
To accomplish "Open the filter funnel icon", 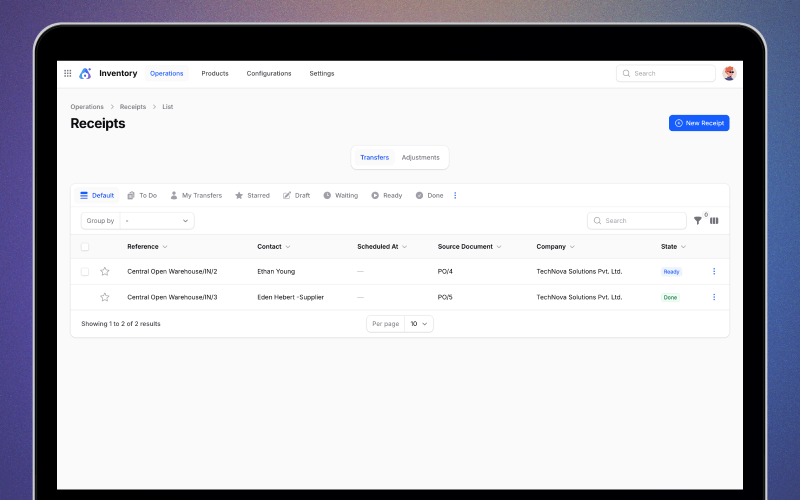I will [x=698, y=220].
